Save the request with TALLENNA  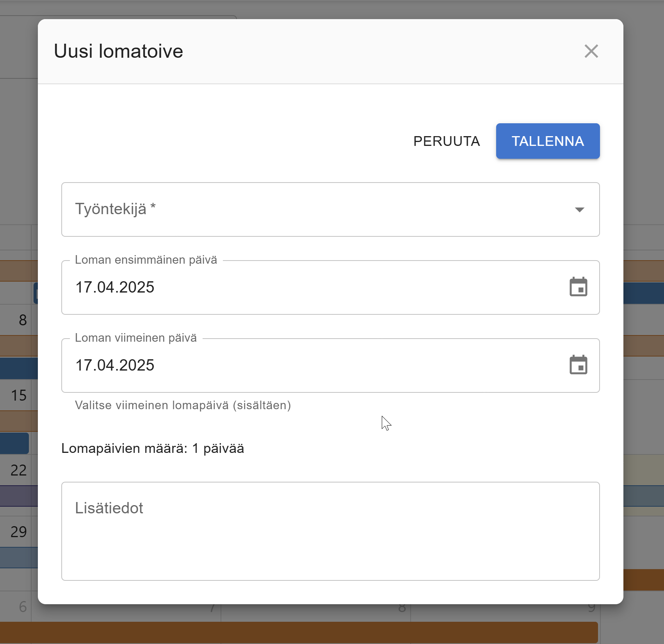pyautogui.click(x=547, y=141)
